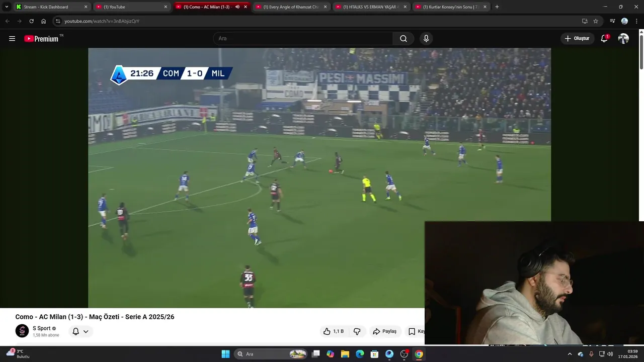Start voice search with the microphone icon
The height and width of the screenshot is (362, 644).
pyautogui.click(x=426, y=39)
